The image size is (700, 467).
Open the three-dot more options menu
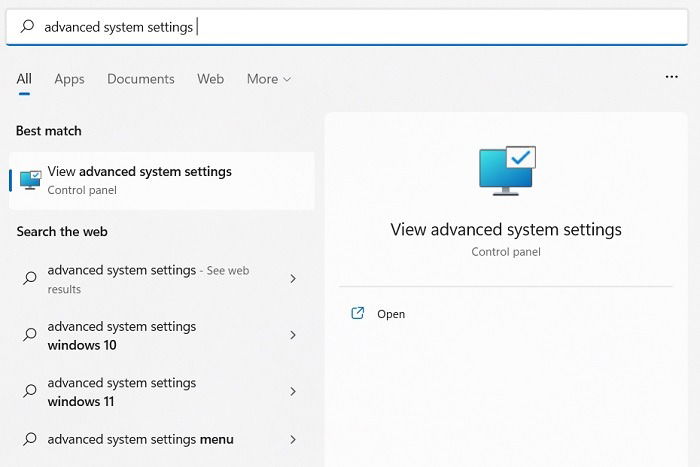coord(672,77)
